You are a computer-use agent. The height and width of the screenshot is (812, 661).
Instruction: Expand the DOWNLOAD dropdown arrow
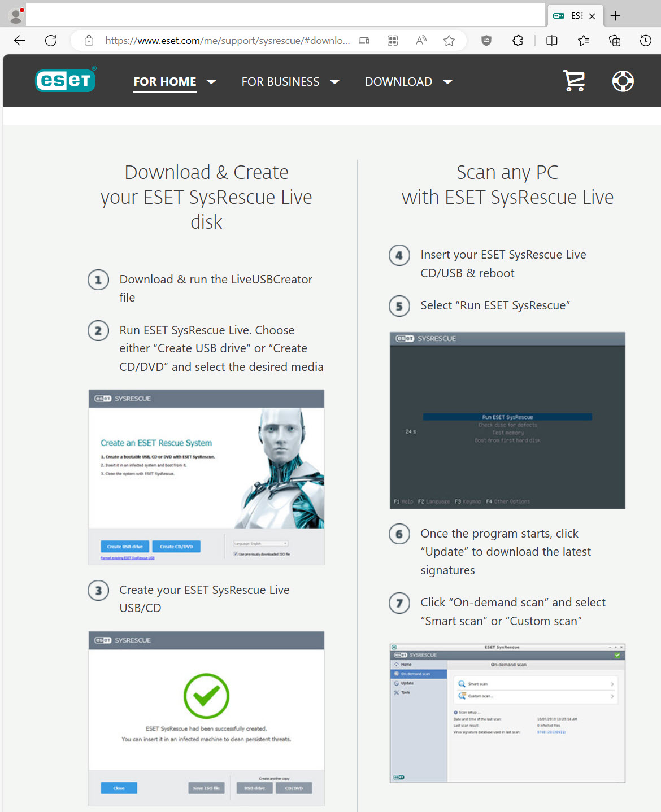click(x=447, y=82)
